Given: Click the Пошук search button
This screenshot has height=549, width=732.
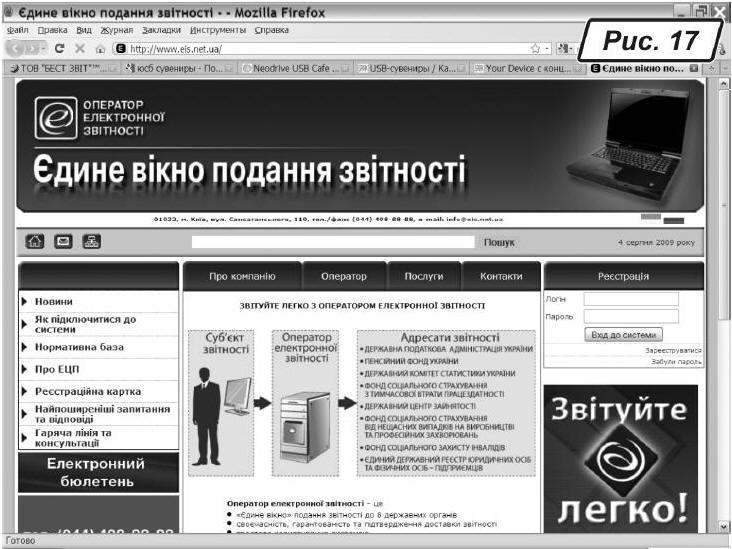Looking at the screenshot, I should tap(499, 242).
